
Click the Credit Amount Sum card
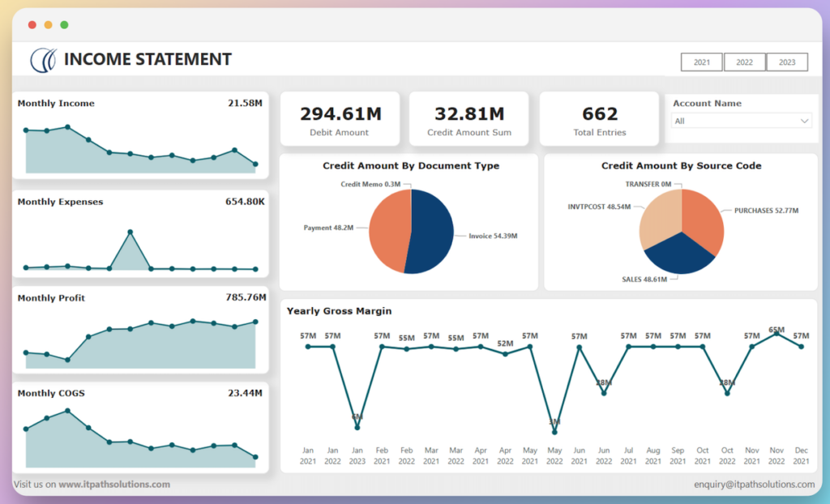pos(468,119)
